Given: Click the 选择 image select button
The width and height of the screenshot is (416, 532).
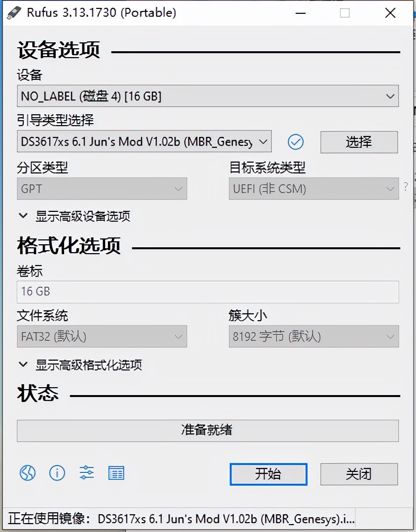Looking at the screenshot, I should [359, 142].
